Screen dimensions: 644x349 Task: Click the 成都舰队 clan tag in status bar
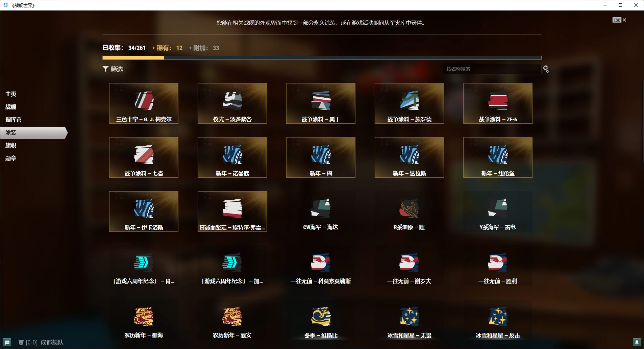(x=52, y=342)
